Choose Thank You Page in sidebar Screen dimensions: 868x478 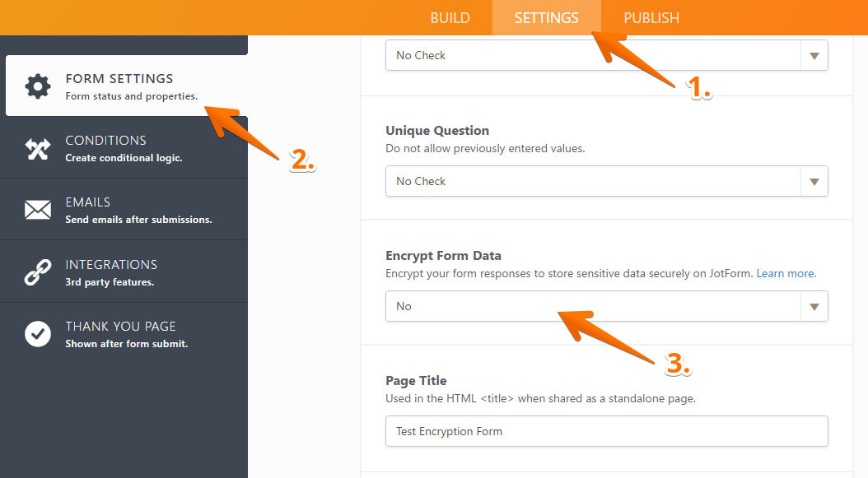tap(120, 327)
